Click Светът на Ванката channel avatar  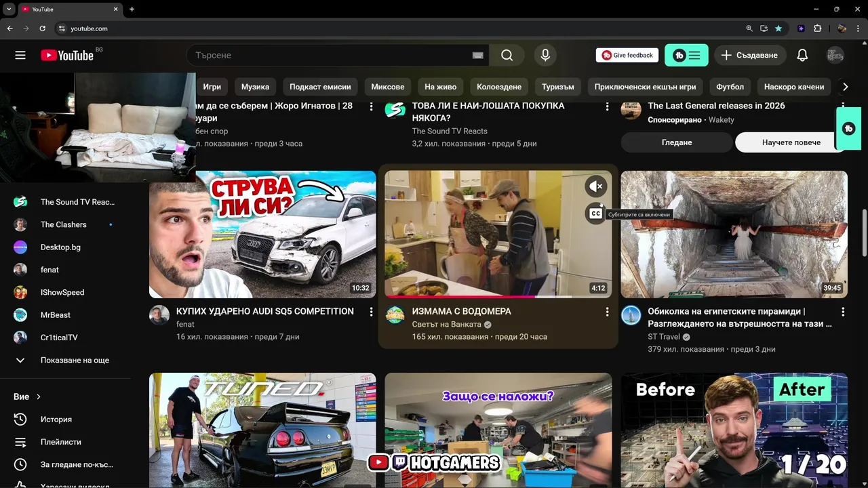(x=395, y=315)
